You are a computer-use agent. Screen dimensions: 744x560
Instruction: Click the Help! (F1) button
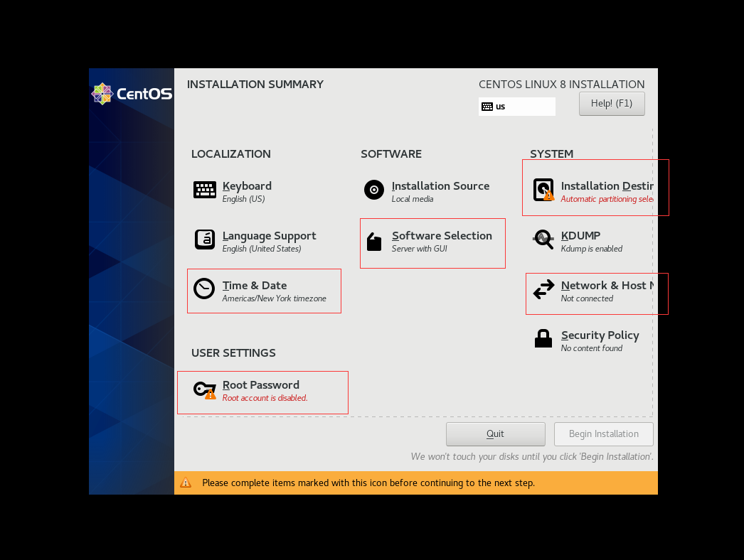(x=612, y=104)
